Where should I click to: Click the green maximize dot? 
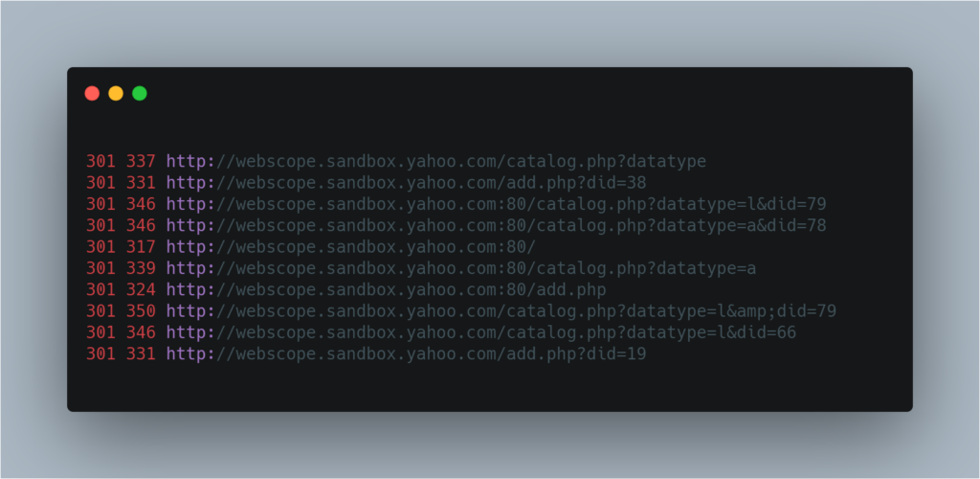pos(140,93)
